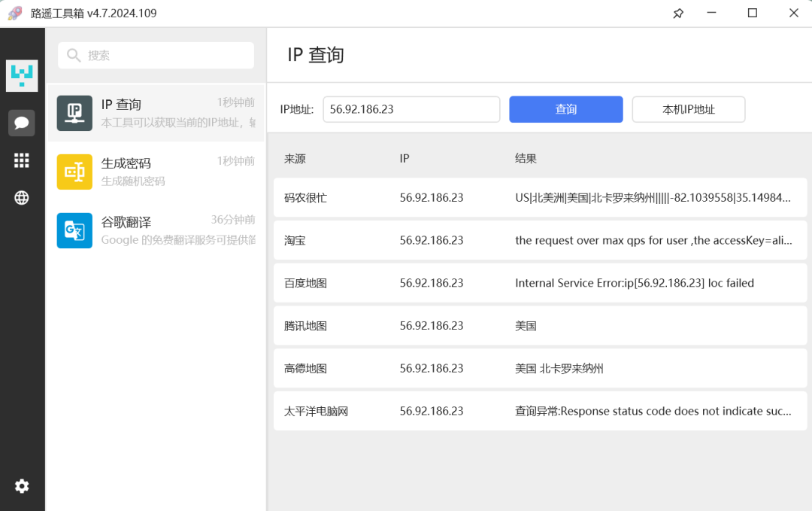Click the search magnifier icon
The image size is (812, 511).
coord(74,56)
